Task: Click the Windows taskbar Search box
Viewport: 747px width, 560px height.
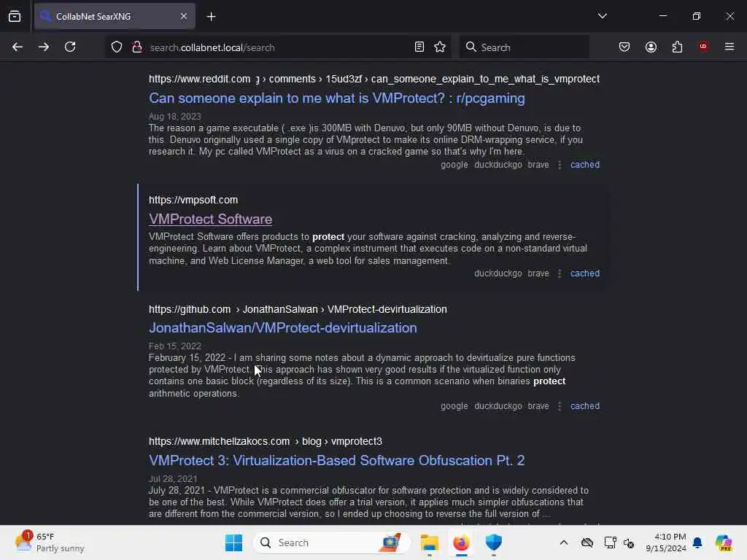Action: pyautogui.click(x=332, y=542)
